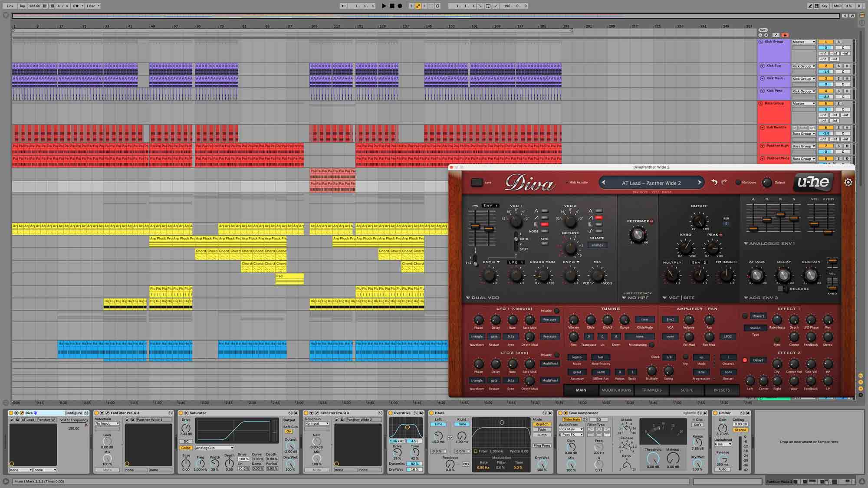
Task: Click the Tap tempo button
Action: pyautogui.click(x=22, y=6)
